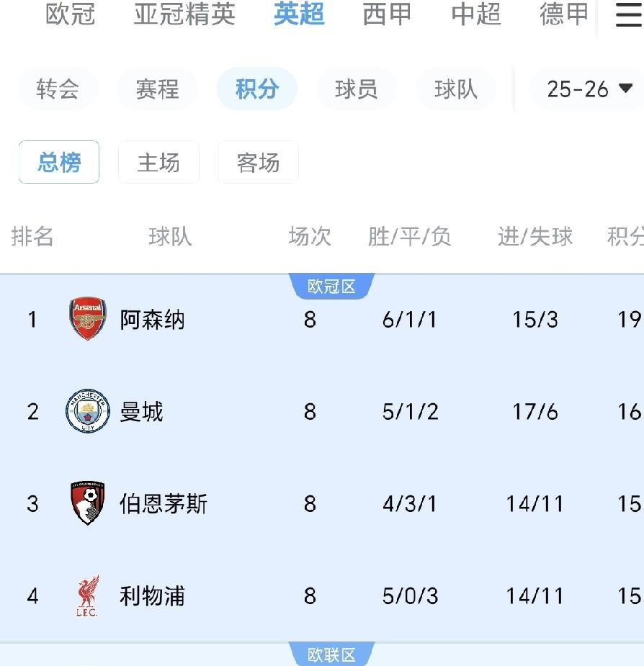
Task: Open team page for 阿森纳
Action: [152, 320]
